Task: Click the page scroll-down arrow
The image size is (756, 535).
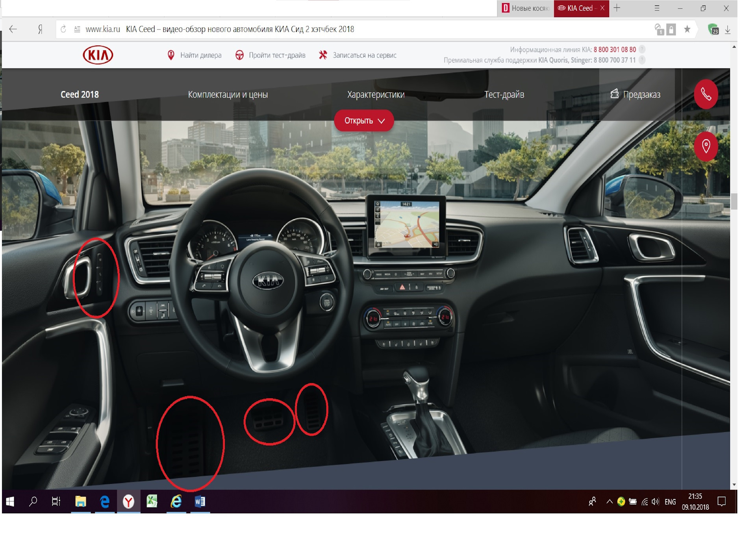Action: click(x=734, y=485)
